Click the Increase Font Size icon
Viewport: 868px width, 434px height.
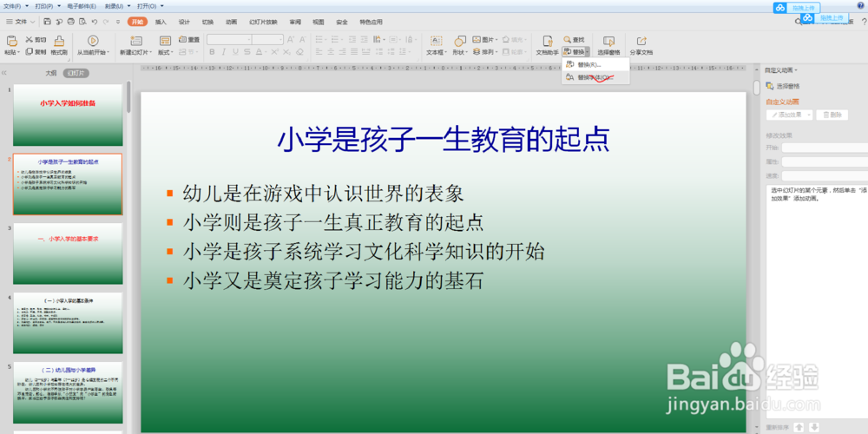pyautogui.click(x=291, y=40)
